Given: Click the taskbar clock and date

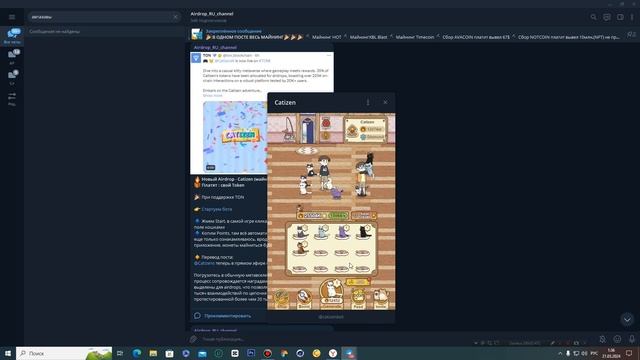Looking at the screenshot, I should click(611, 353).
